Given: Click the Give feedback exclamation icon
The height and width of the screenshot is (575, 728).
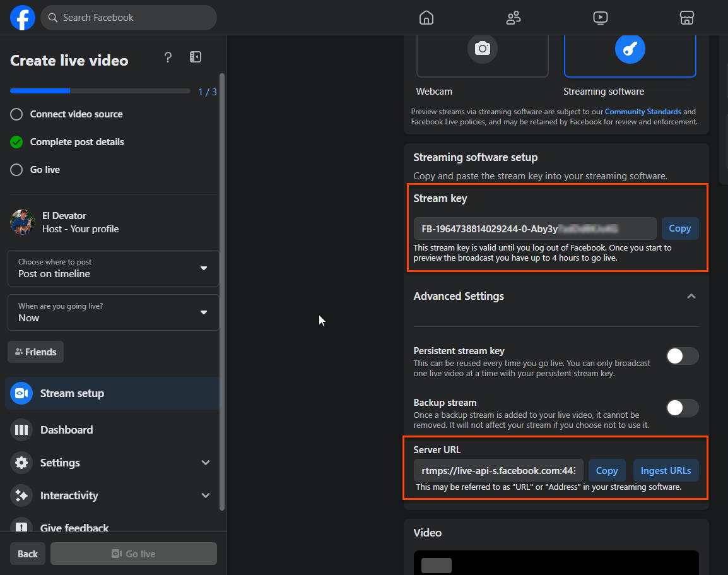Looking at the screenshot, I should tap(21, 525).
